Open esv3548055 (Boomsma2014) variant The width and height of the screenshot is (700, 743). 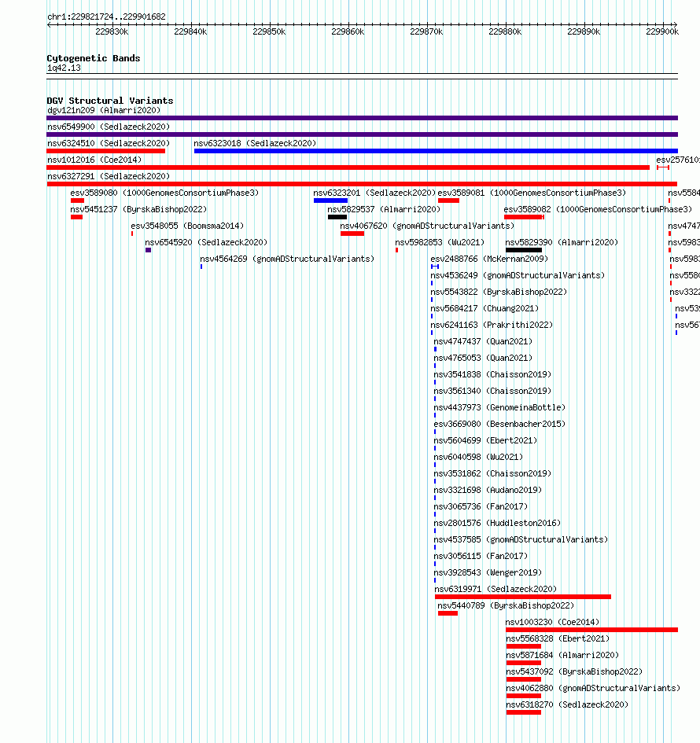pyautogui.click(x=187, y=226)
